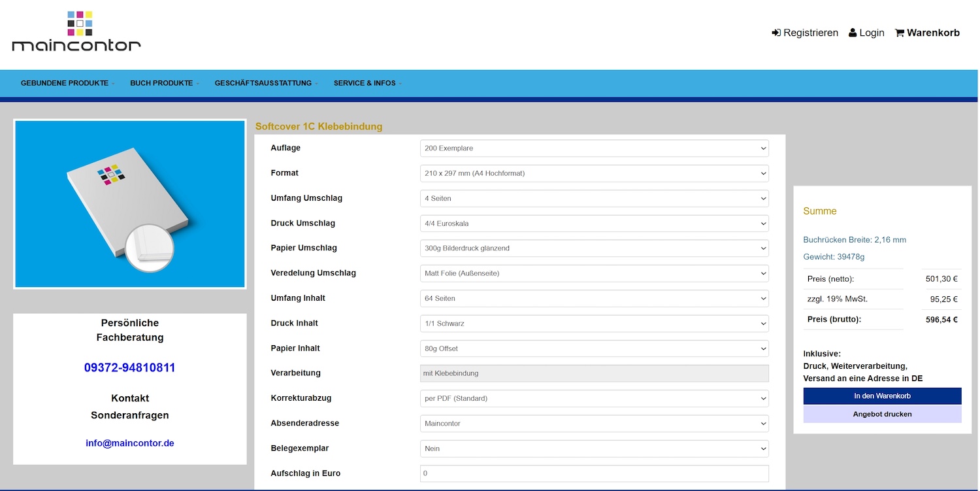
Task: Click phone number 09372-94810811
Action: (x=130, y=367)
